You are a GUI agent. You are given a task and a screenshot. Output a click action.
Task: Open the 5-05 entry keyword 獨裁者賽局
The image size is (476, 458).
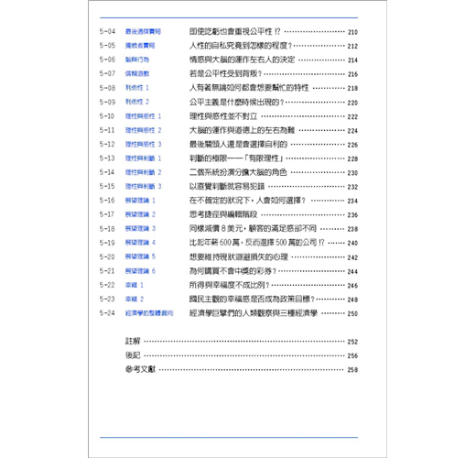pos(140,46)
